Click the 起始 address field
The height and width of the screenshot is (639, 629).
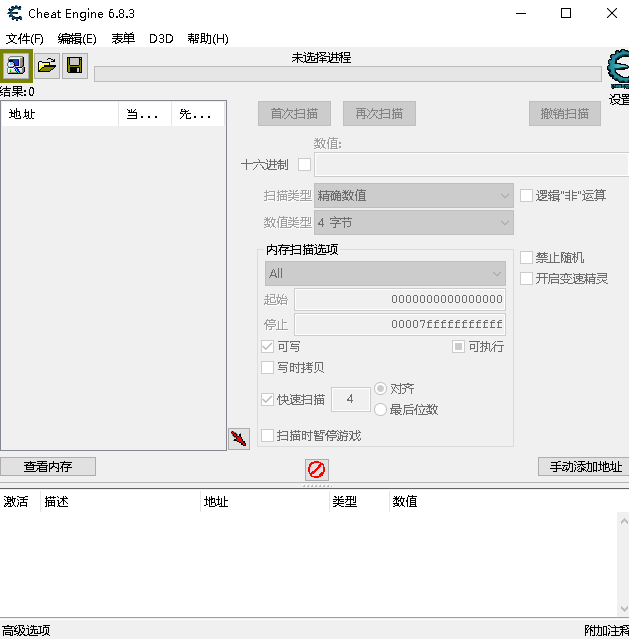click(x=400, y=300)
